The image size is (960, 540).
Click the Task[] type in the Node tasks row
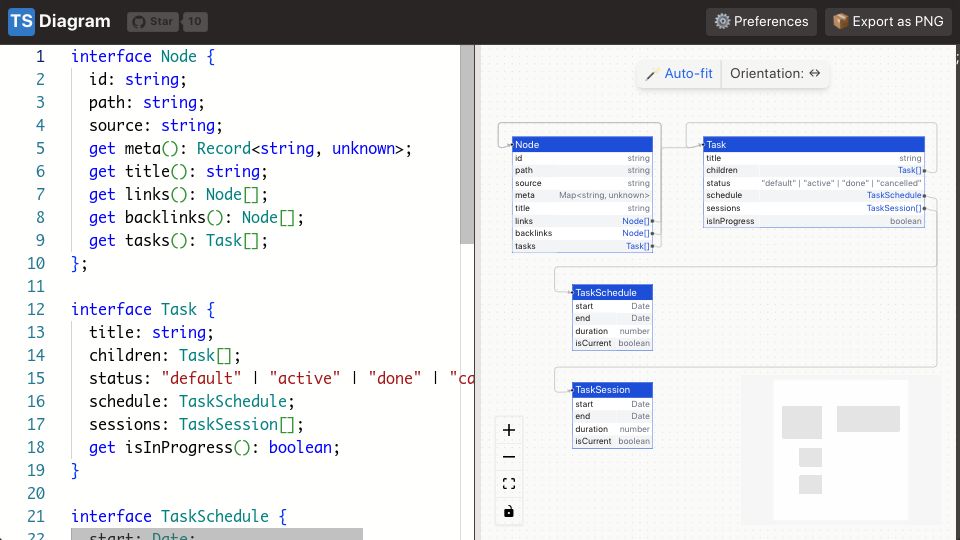click(x=637, y=246)
